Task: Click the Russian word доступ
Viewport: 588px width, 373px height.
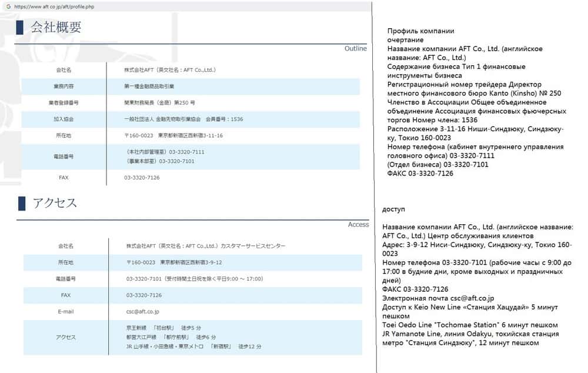Action: pos(393,209)
